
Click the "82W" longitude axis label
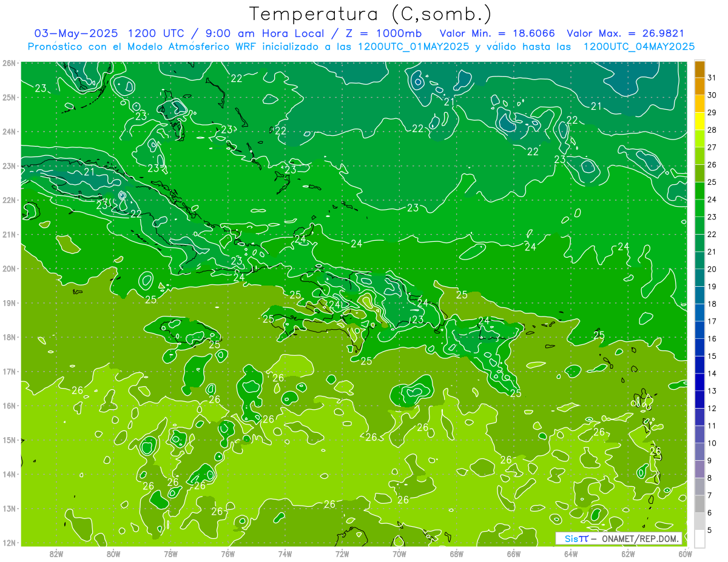[x=56, y=554]
